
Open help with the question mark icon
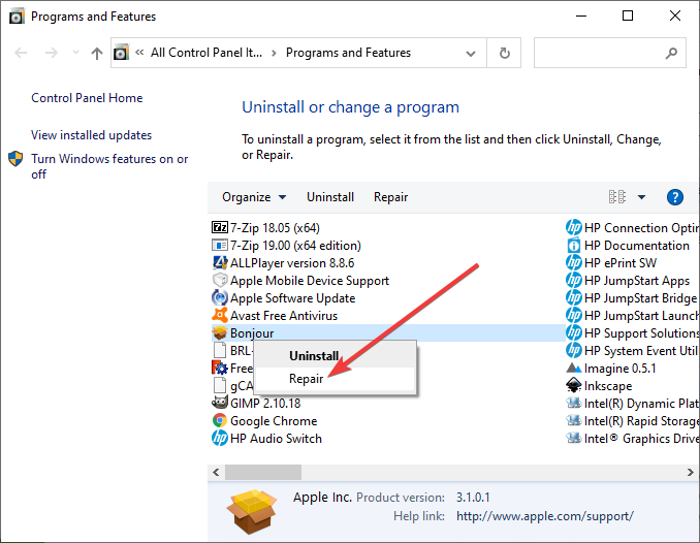point(674,197)
